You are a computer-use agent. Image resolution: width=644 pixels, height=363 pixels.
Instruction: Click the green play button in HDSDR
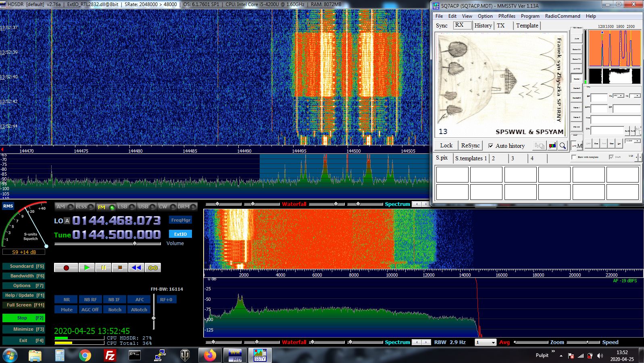(x=87, y=267)
